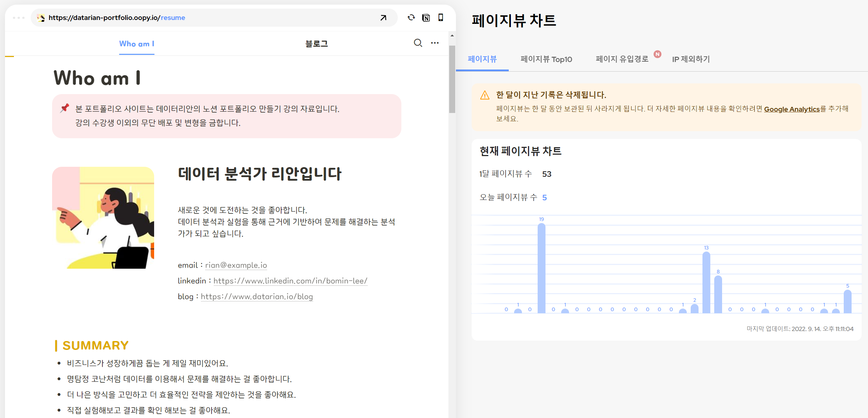Click the page vertical scrollbar thumb
This screenshot has height=418, width=868.
click(452, 79)
